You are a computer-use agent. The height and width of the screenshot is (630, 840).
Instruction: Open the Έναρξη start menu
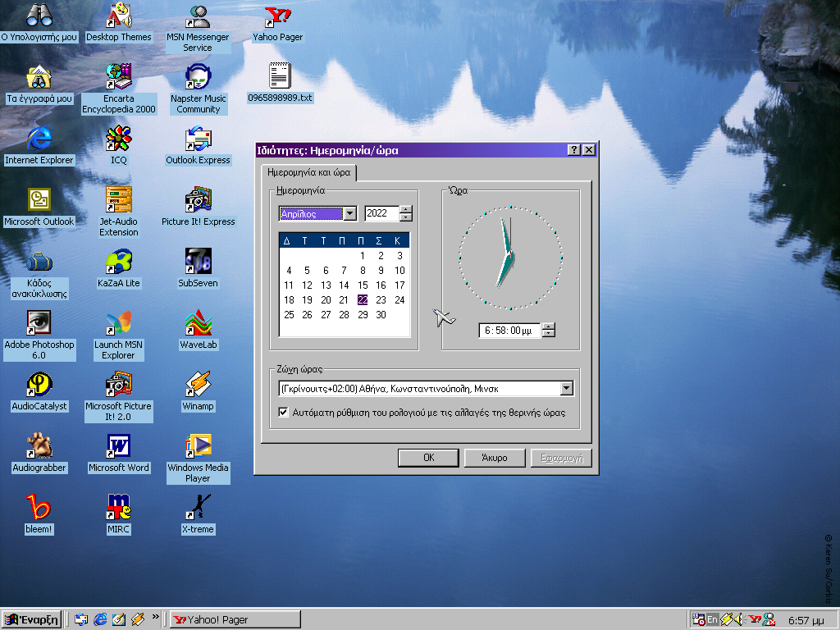tap(32, 620)
